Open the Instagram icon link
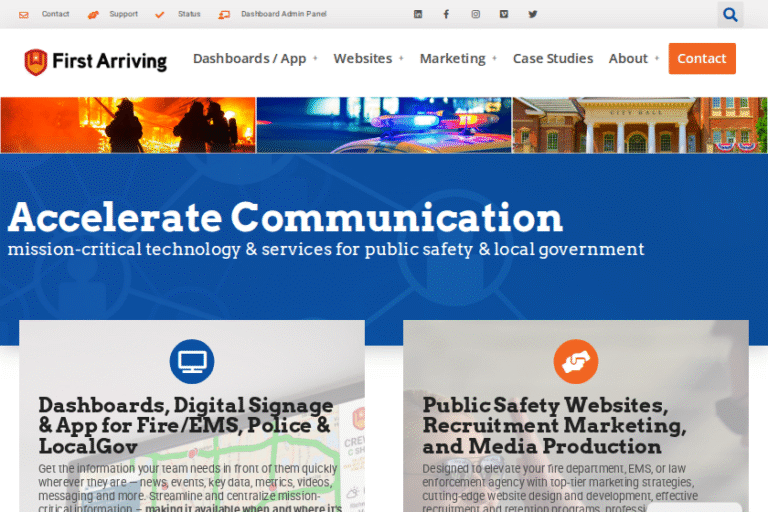 pos(475,14)
